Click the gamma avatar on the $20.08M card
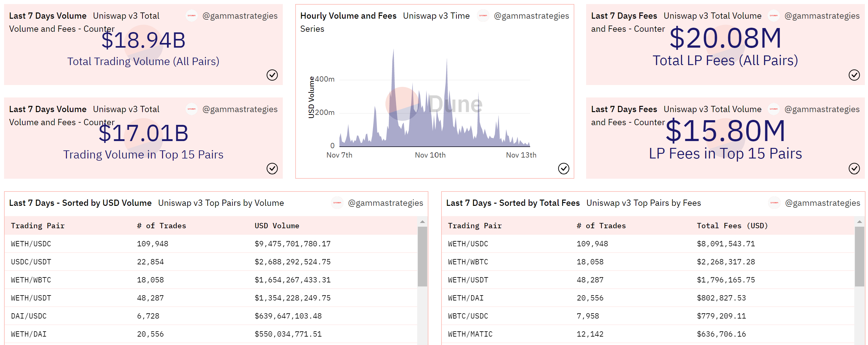Screen dimensions: 868x345 [x=774, y=16]
